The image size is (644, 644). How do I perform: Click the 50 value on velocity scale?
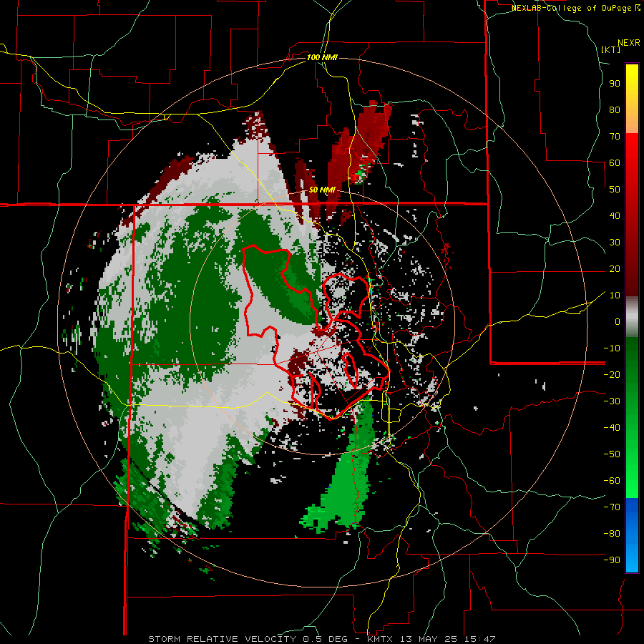pyautogui.click(x=615, y=190)
